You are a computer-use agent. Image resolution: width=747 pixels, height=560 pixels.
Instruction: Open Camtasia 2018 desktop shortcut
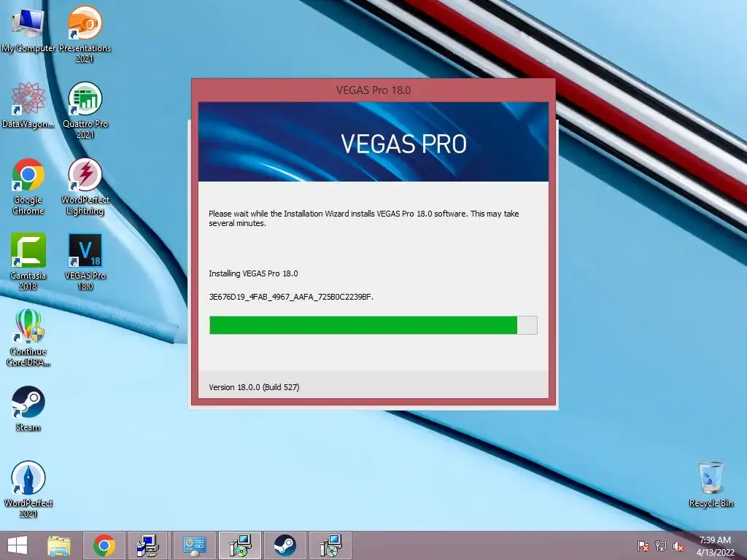28,262
